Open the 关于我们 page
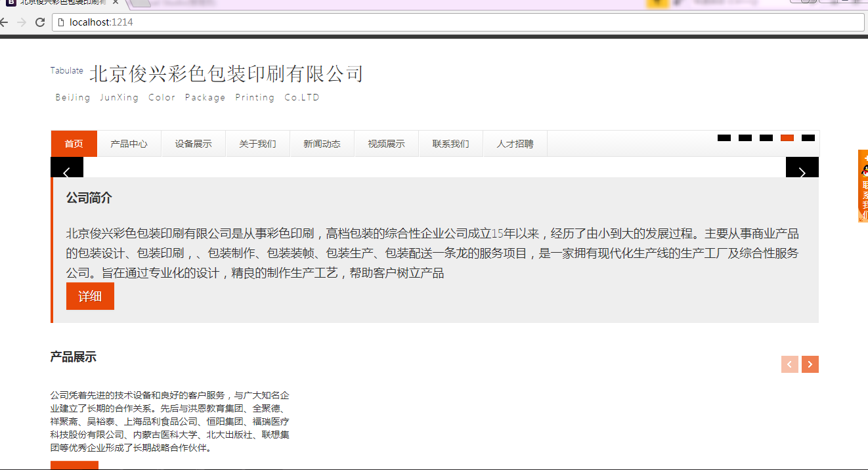The width and height of the screenshot is (868, 470). [257, 144]
